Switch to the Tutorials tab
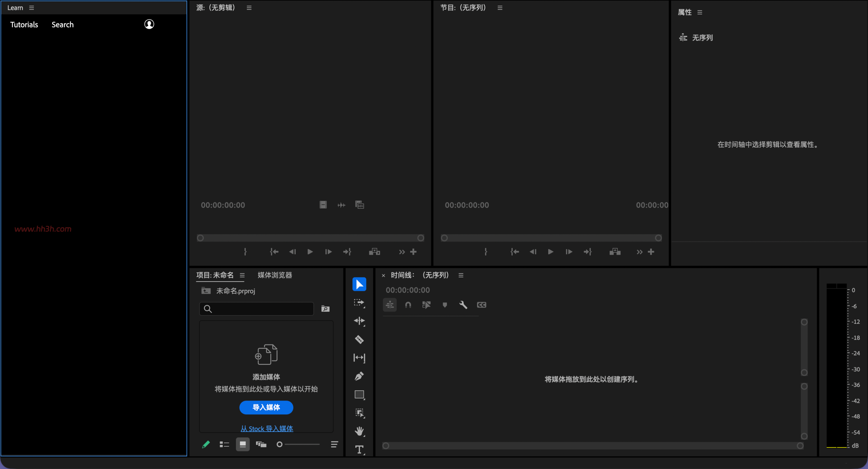Viewport: 868px width, 469px height. [x=24, y=25]
